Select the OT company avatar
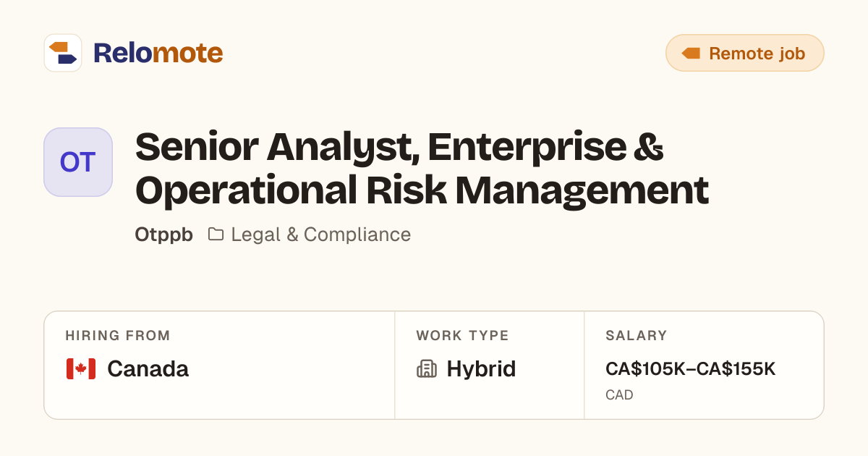The image size is (868, 456). [78, 162]
